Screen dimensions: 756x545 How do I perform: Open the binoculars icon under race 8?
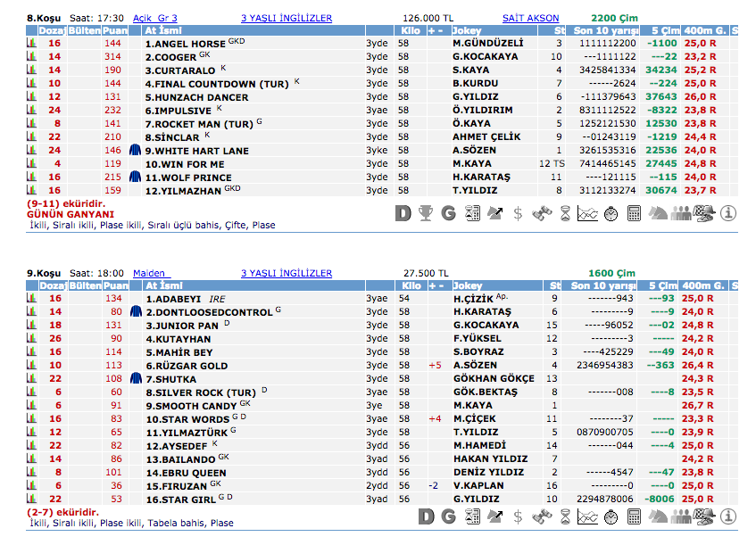541,213
